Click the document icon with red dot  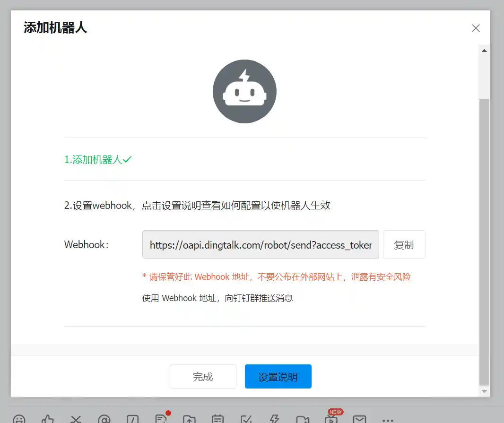161,419
